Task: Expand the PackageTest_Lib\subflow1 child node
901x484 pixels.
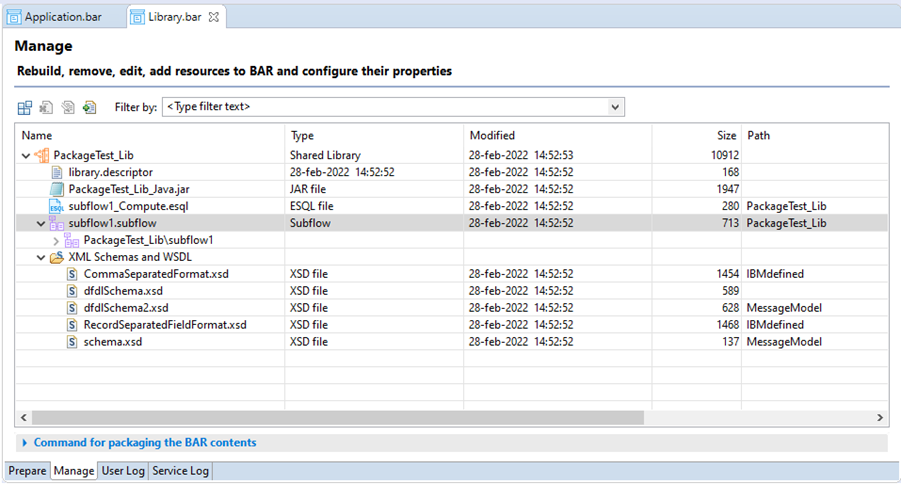Action: pyautogui.click(x=56, y=241)
